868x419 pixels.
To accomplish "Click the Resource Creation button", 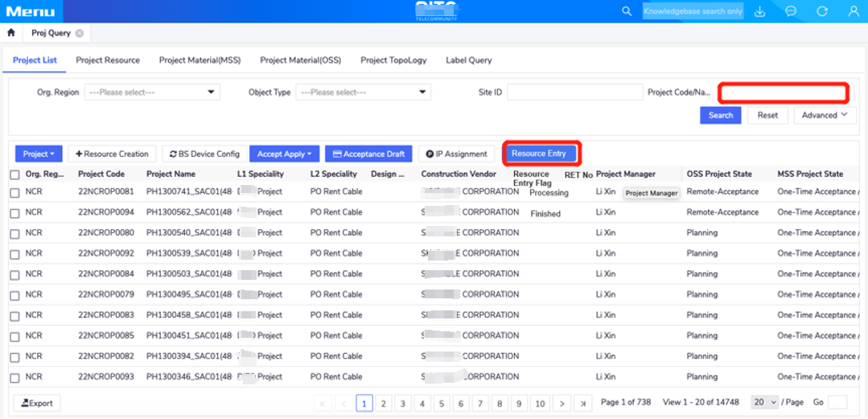I will pyautogui.click(x=113, y=154).
